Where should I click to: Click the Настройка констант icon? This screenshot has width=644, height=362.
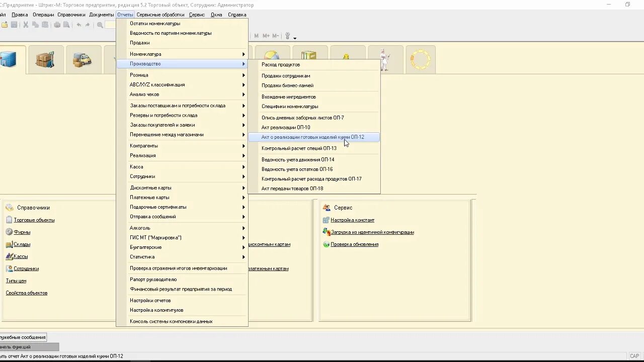tap(326, 220)
